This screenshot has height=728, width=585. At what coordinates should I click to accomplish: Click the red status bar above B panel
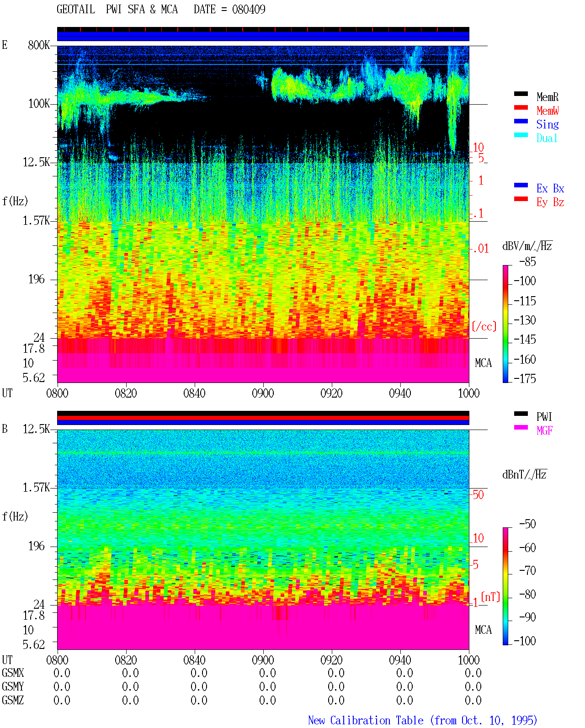coord(263,418)
